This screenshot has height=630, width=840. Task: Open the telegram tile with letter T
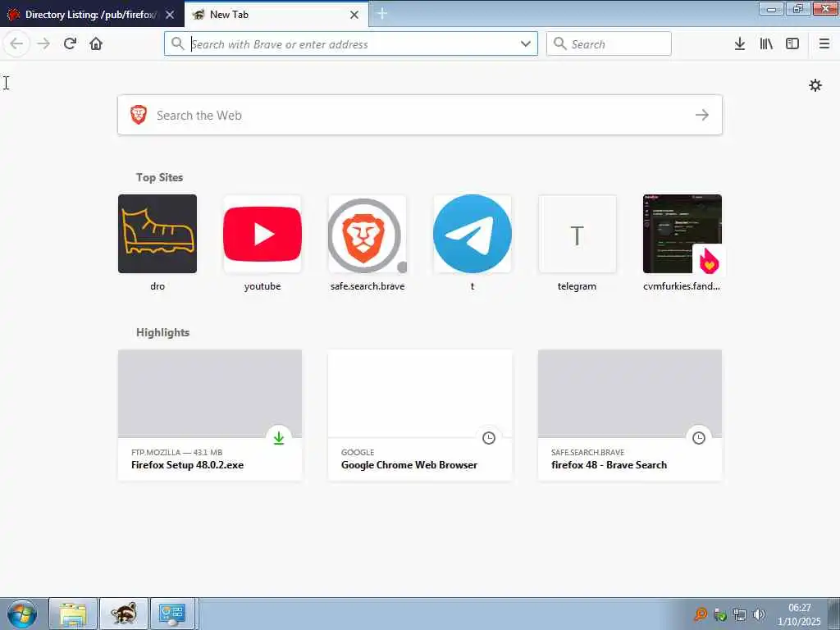[x=577, y=234]
